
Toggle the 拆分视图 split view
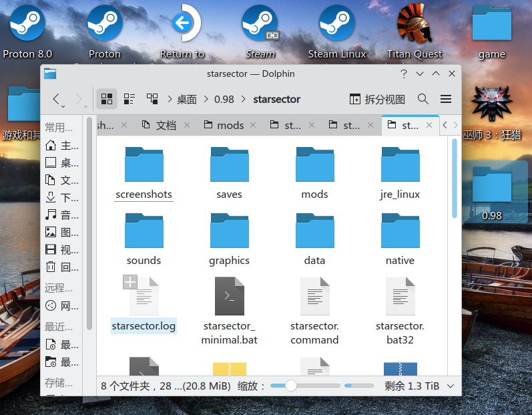377,99
